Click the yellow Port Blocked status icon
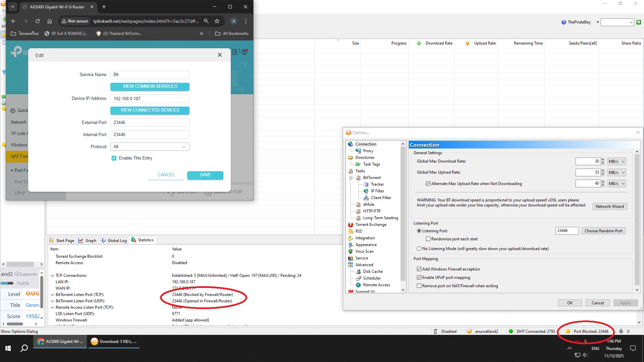 [568, 331]
